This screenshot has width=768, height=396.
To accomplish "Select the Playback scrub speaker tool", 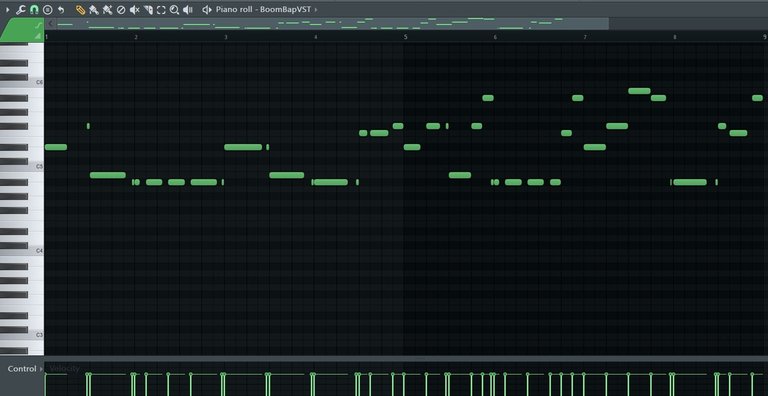I will 188,10.
